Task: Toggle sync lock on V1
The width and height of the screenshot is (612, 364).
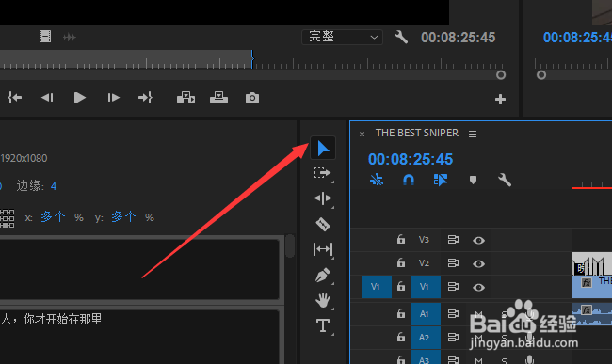Action: click(453, 287)
